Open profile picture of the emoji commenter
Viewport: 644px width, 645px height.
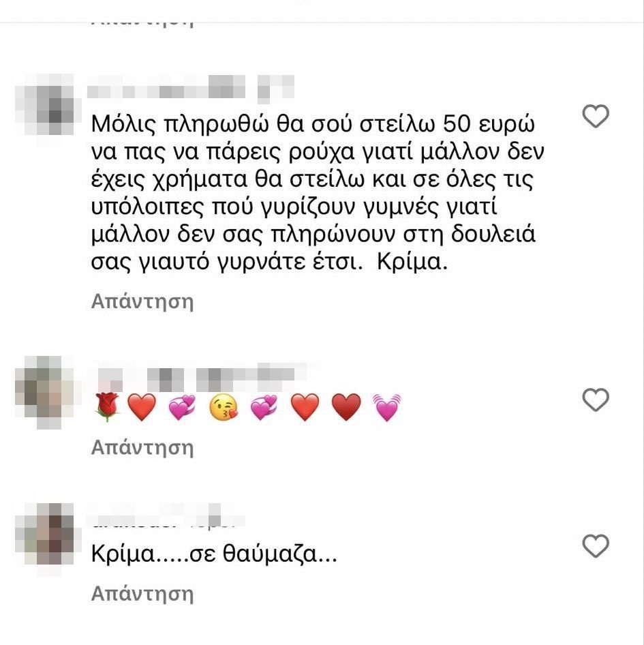point(44,393)
